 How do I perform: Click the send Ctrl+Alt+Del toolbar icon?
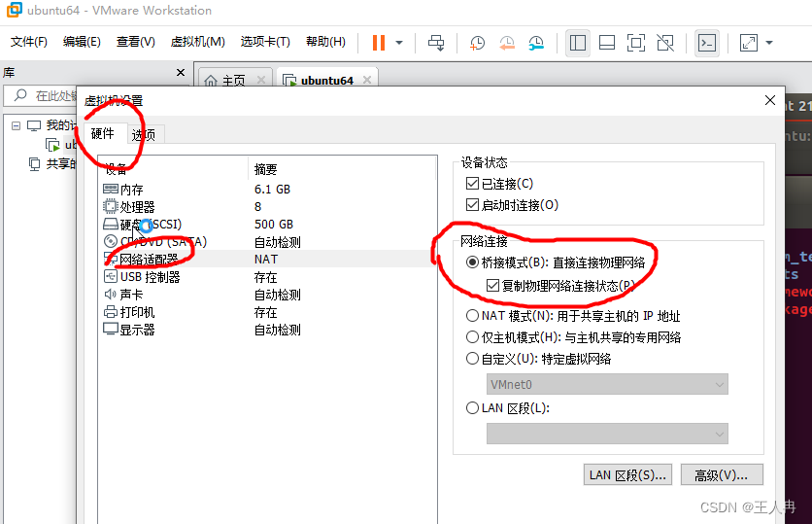coord(436,43)
